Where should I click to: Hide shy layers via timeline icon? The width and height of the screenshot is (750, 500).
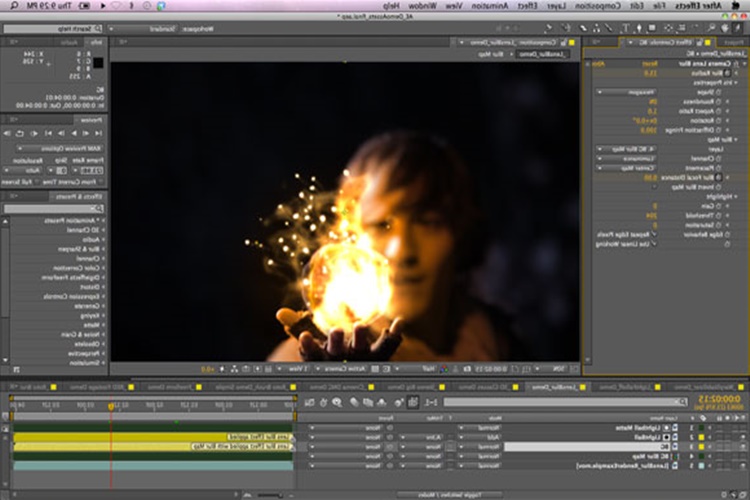(x=382, y=402)
